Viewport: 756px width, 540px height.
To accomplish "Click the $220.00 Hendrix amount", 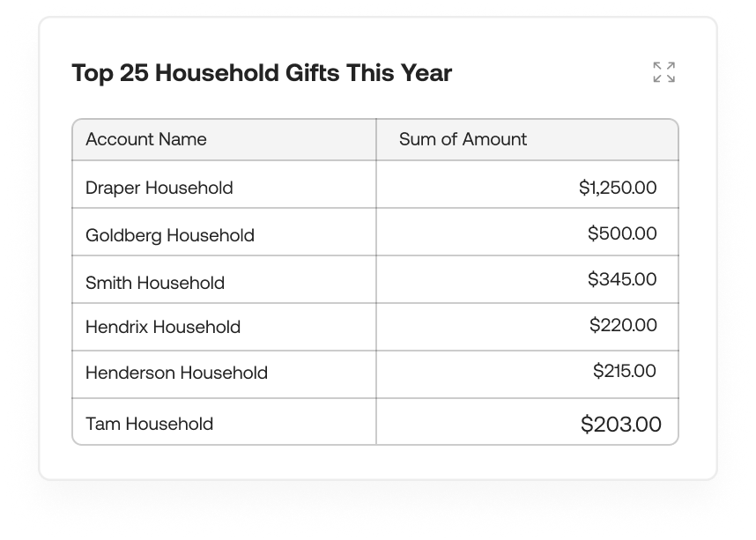I will point(623,325).
